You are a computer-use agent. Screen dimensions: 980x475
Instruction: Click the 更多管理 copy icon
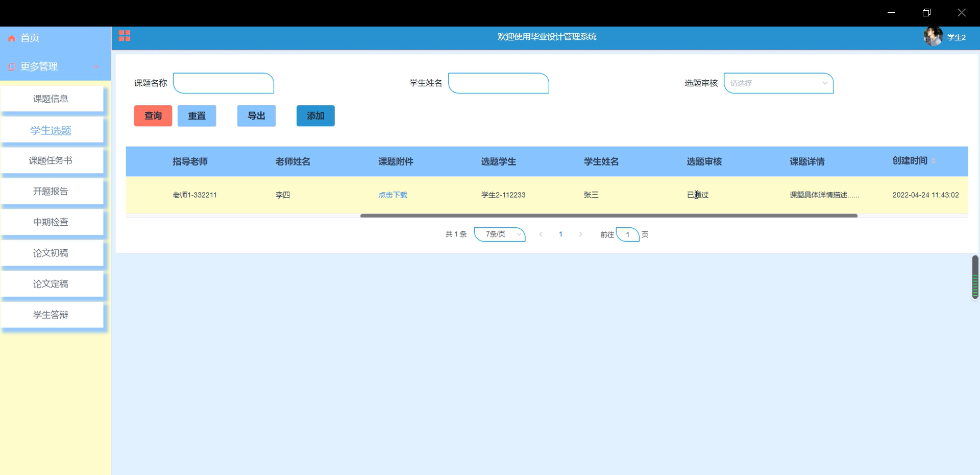click(x=11, y=67)
